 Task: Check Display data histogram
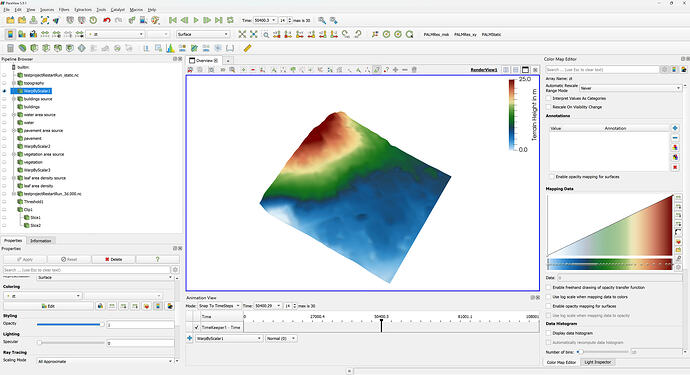click(549, 333)
